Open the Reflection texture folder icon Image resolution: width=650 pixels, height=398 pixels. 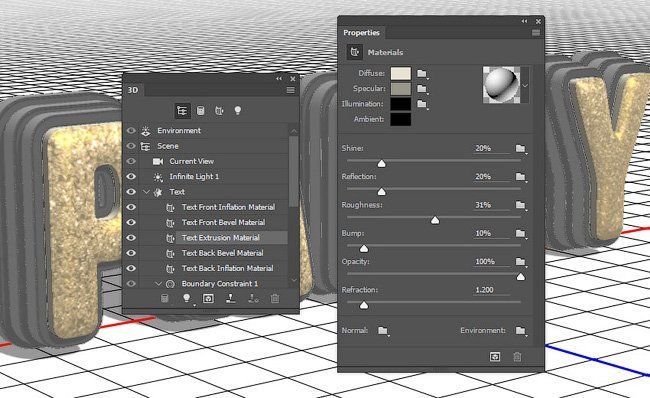point(521,177)
